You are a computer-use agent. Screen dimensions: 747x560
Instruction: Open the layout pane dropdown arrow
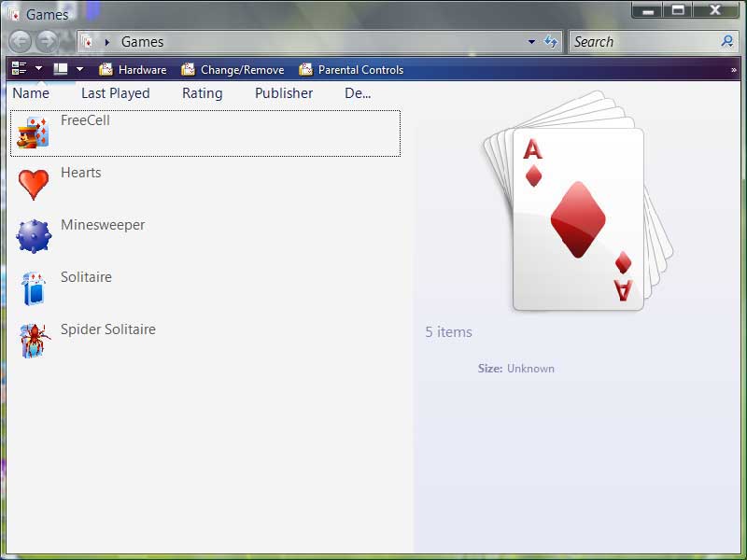(x=80, y=69)
